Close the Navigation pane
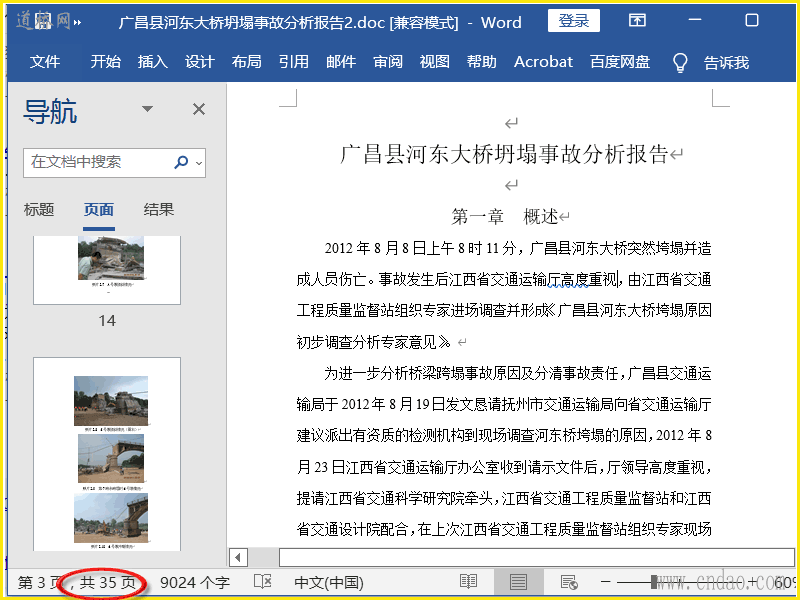This screenshot has height=600, width=800. [199, 109]
